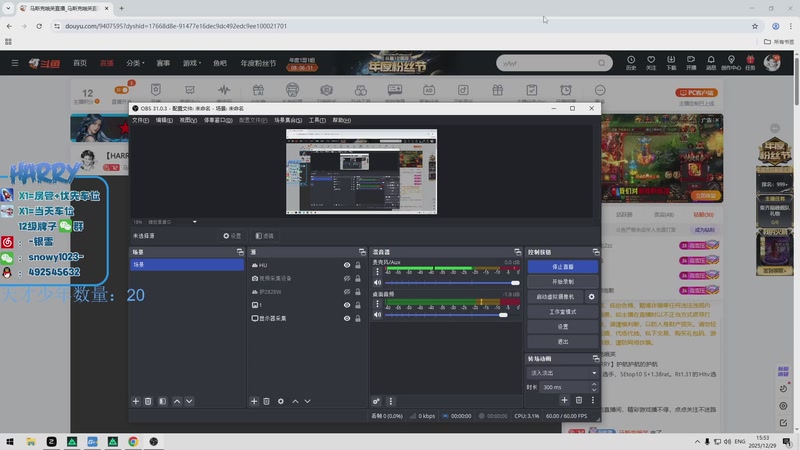The width and height of the screenshot is (800, 450).
Task: Open the OBS 工具 menu
Action: pos(317,120)
